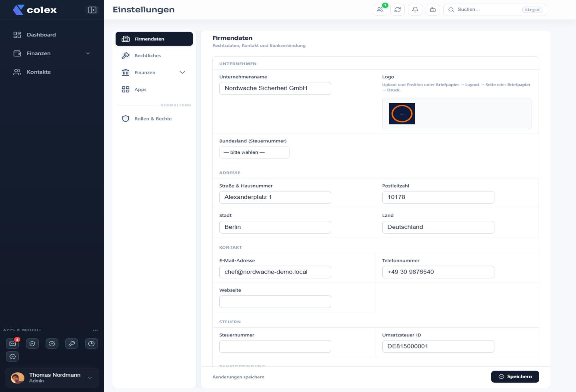Collapse the sidebar with the panel toggle icon
576x392 pixels.
(92, 10)
